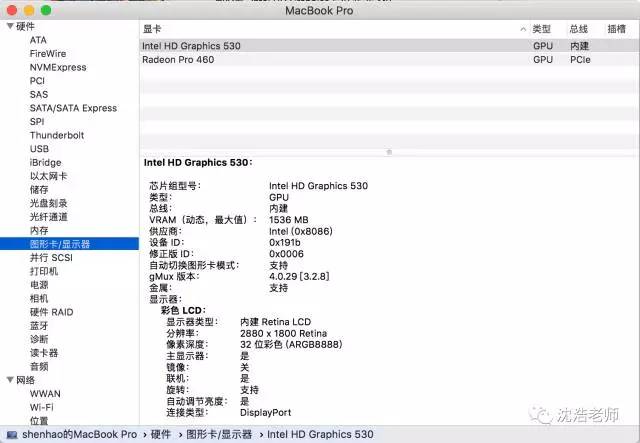Go to shenhao的MacBook Pro in path bar
The width and height of the screenshot is (640, 443).
pyautogui.click(x=80, y=434)
